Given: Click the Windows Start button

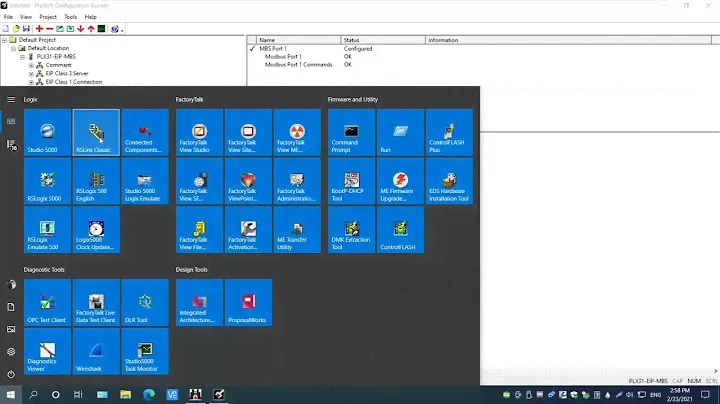Looking at the screenshot, I should click(x=10, y=395).
